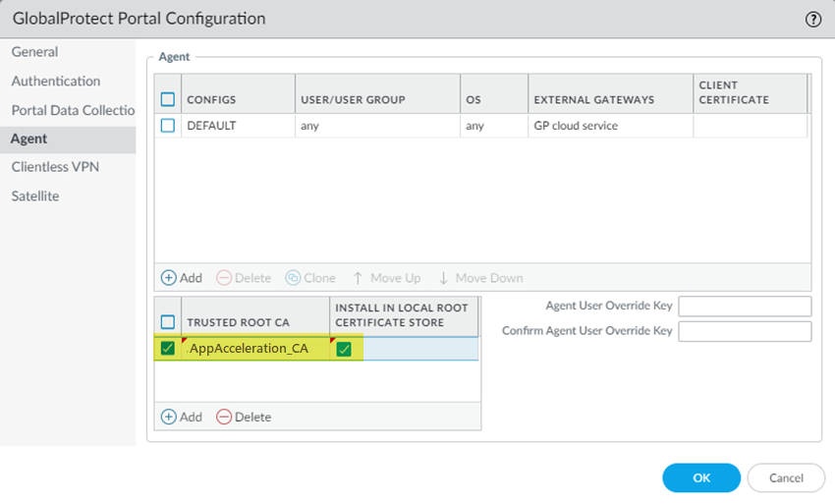Click the Delete icon under Agent configs

[x=224, y=278]
